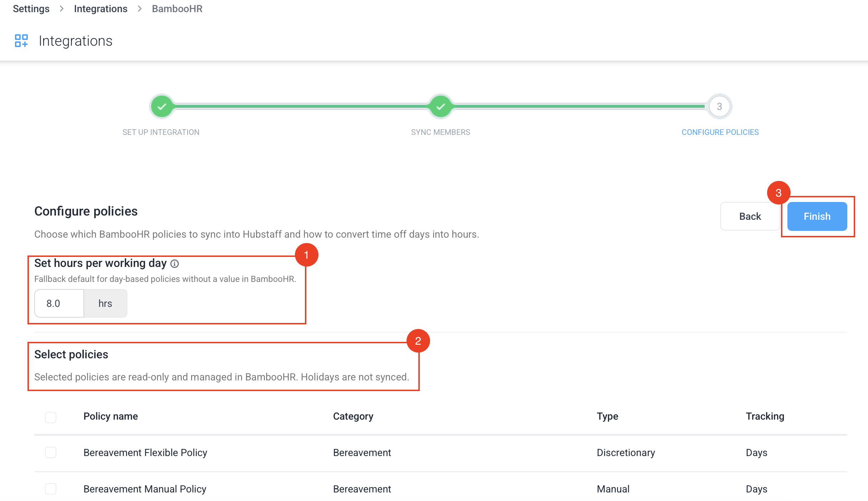Click the Configure Policies step label
Image resolution: width=868 pixels, height=501 pixels.
720,132
